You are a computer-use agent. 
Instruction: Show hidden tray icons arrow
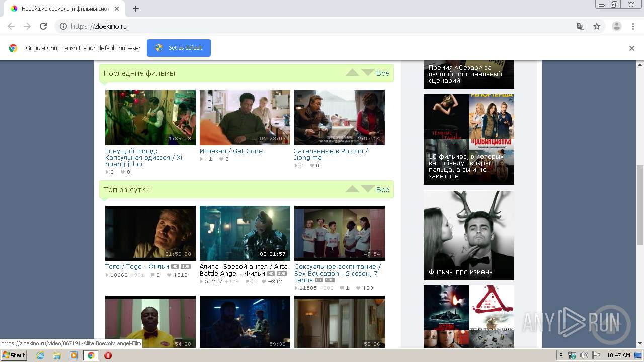tap(561, 355)
